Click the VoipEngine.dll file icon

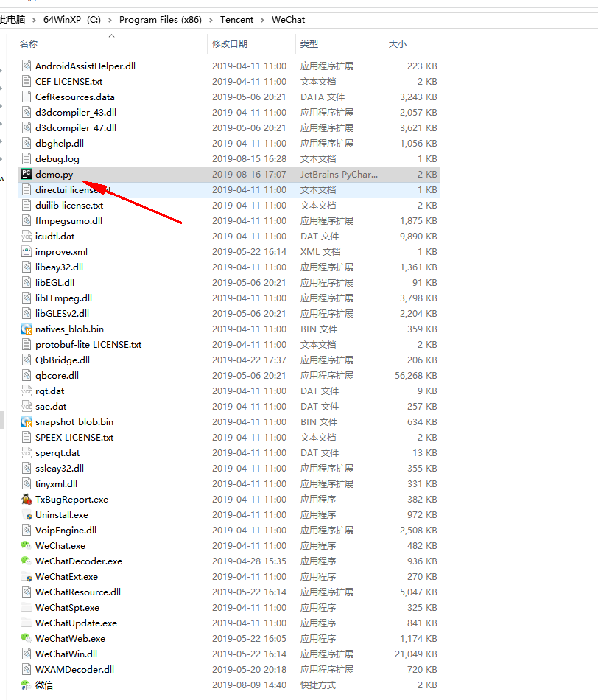pos(27,530)
